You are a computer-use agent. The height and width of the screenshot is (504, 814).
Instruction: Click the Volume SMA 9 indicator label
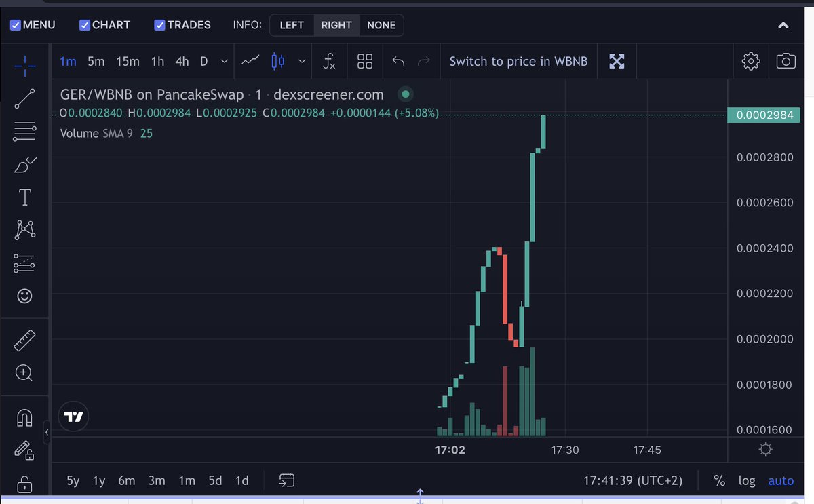tap(96, 133)
